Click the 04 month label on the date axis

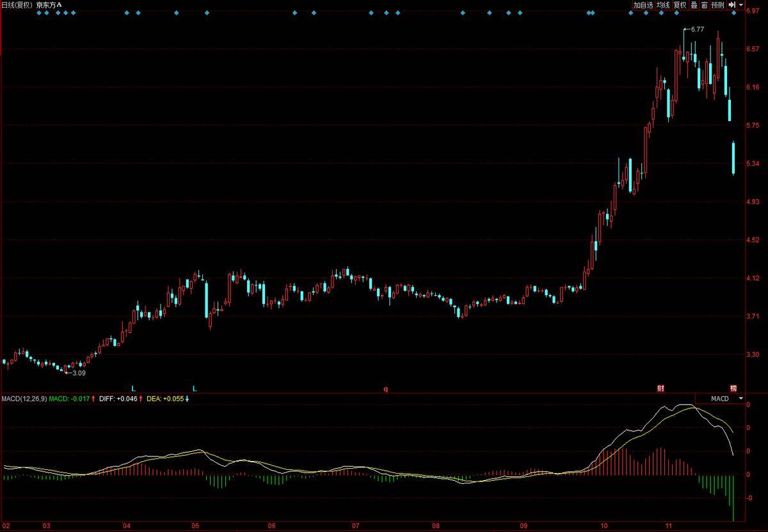click(127, 526)
